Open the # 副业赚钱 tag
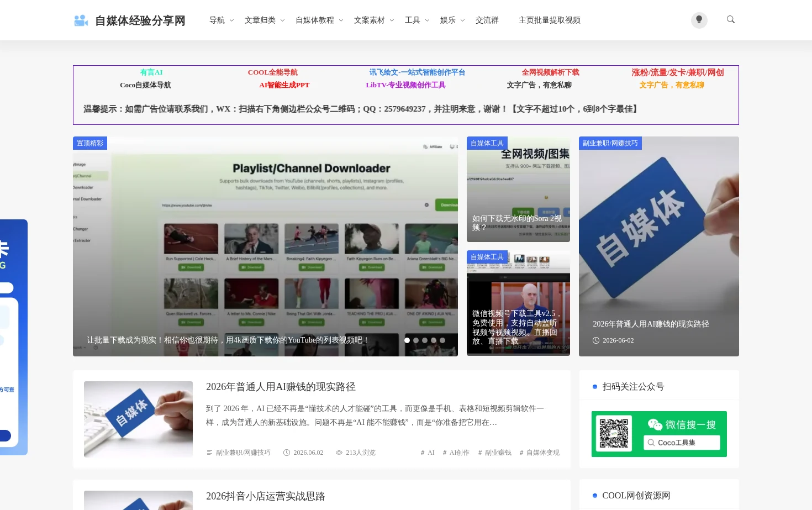812x510 pixels. click(x=494, y=453)
